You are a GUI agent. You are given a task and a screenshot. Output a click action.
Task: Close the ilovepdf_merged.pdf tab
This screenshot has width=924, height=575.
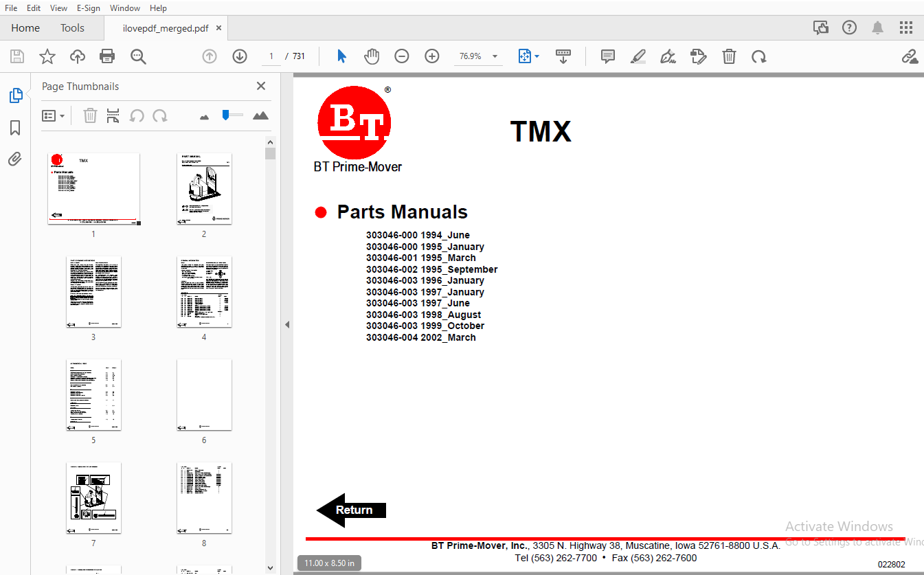pyautogui.click(x=218, y=28)
